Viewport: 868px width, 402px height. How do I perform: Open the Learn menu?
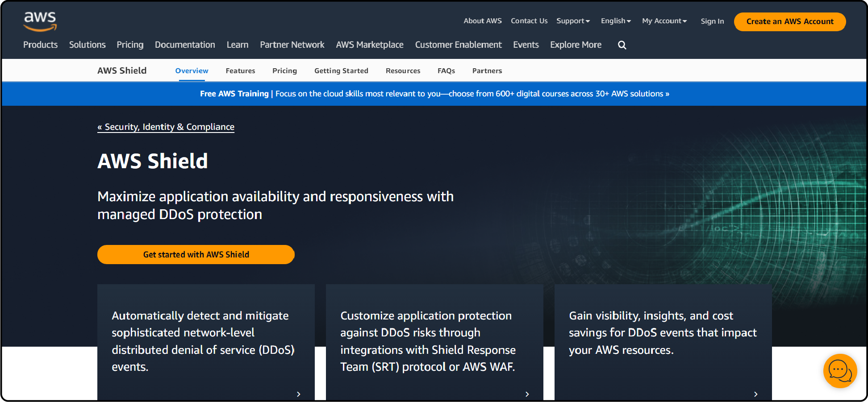tap(238, 45)
